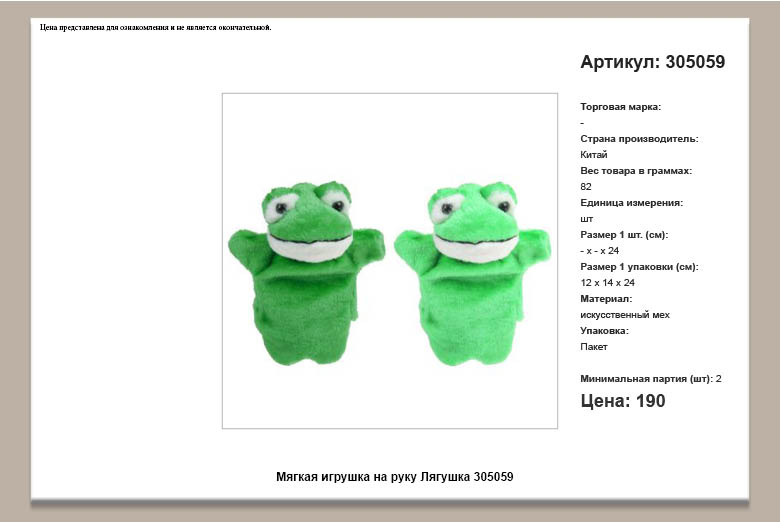780x522 pixels.
Task: Click the Страна производитель label
Action: [x=639, y=139]
